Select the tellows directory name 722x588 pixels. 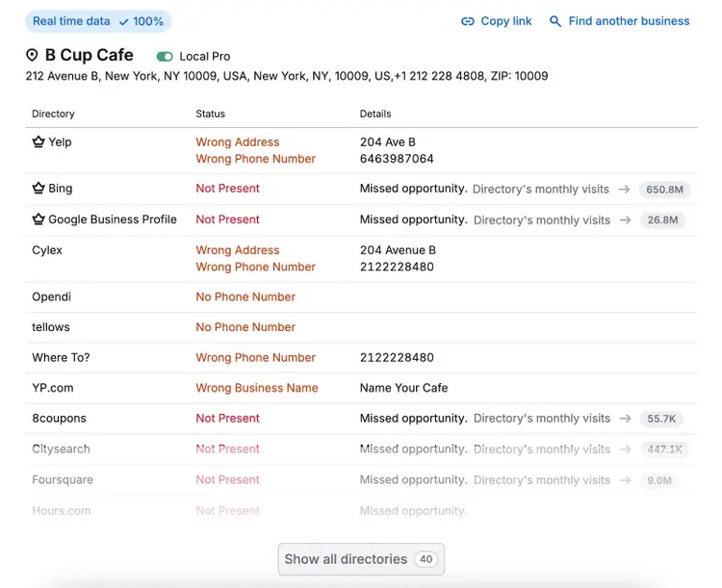[x=51, y=327]
